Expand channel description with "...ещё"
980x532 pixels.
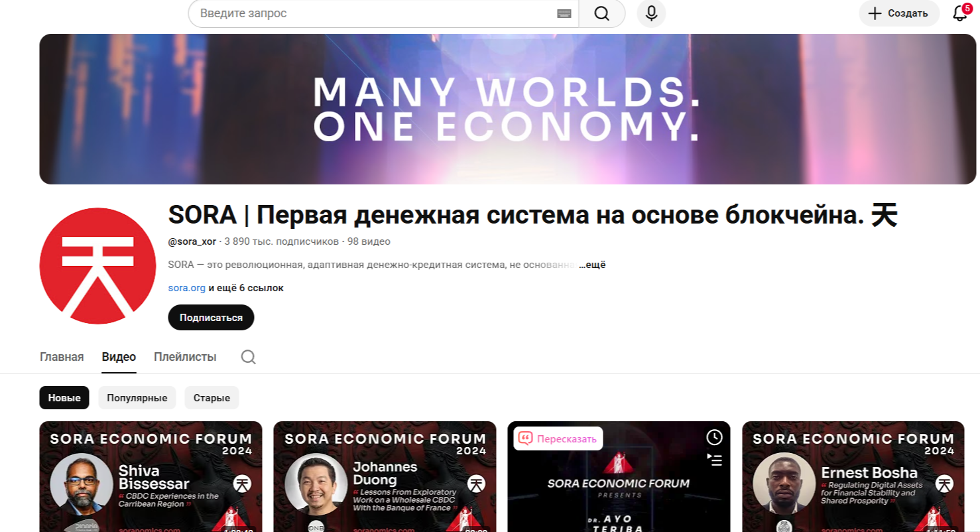point(592,265)
